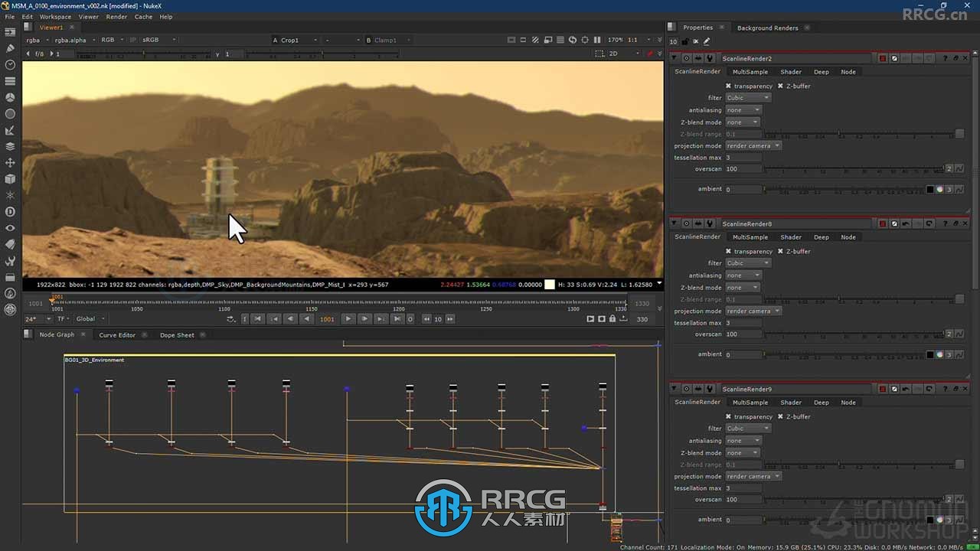
Task: Click the ROI region icon beside 2D
Action: 599,54
